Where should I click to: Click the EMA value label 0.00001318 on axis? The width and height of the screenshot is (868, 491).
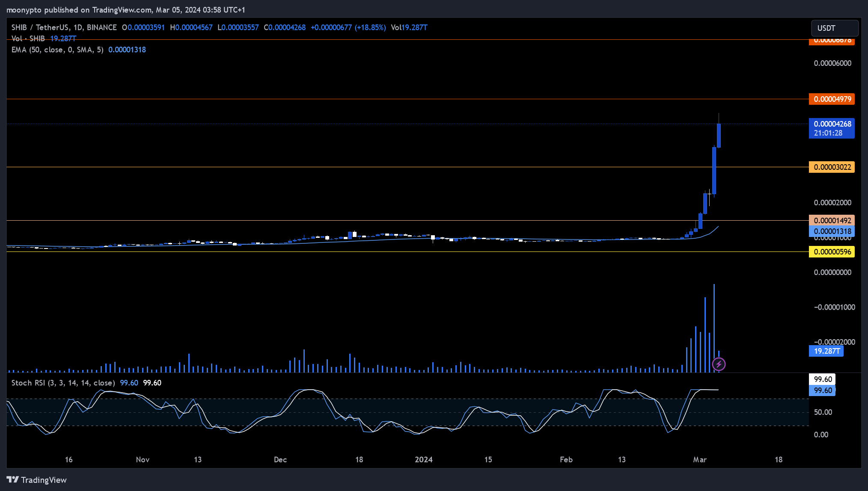[x=832, y=232]
